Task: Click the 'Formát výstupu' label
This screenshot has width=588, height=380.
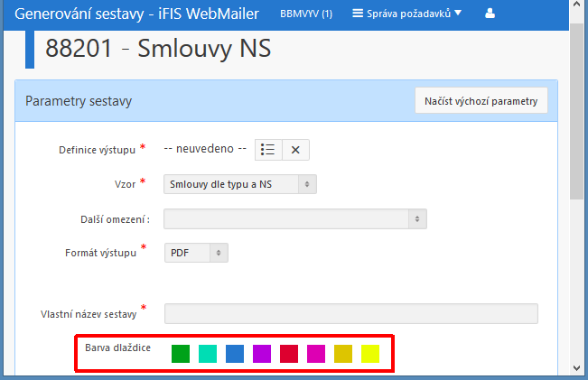Action: (x=100, y=253)
